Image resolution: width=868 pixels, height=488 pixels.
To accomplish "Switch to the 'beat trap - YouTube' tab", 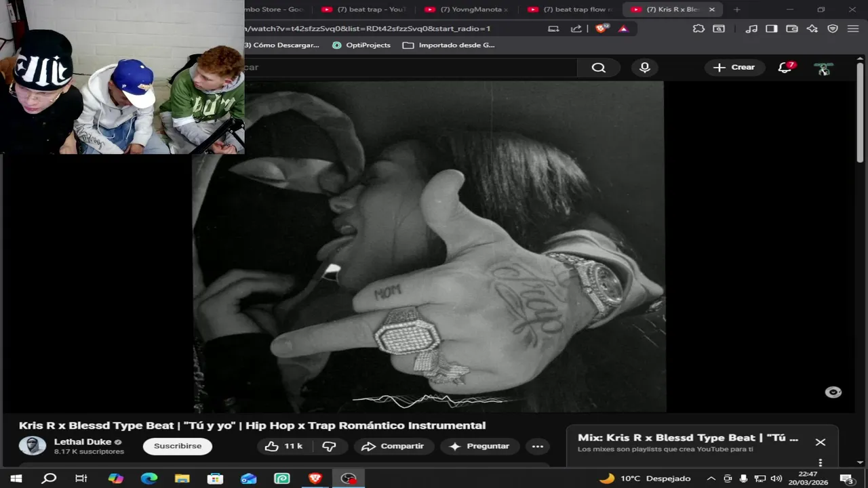I will 364,9.
